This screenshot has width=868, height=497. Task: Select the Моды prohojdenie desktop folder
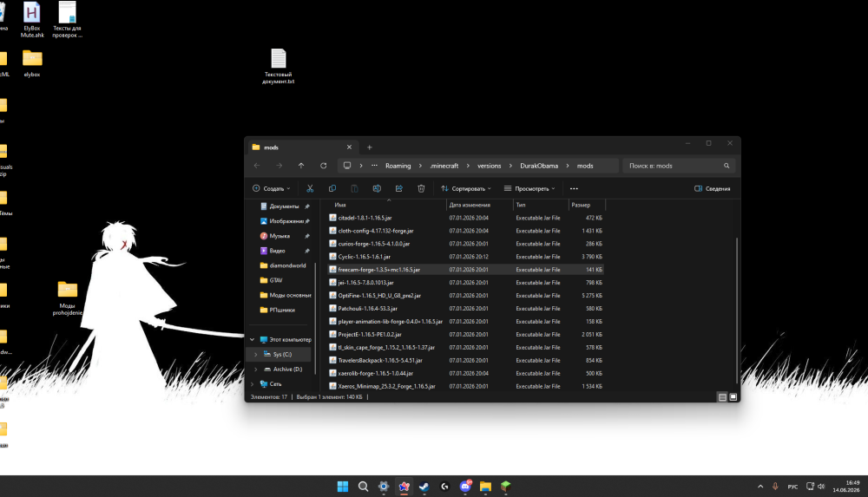[67, 298]
